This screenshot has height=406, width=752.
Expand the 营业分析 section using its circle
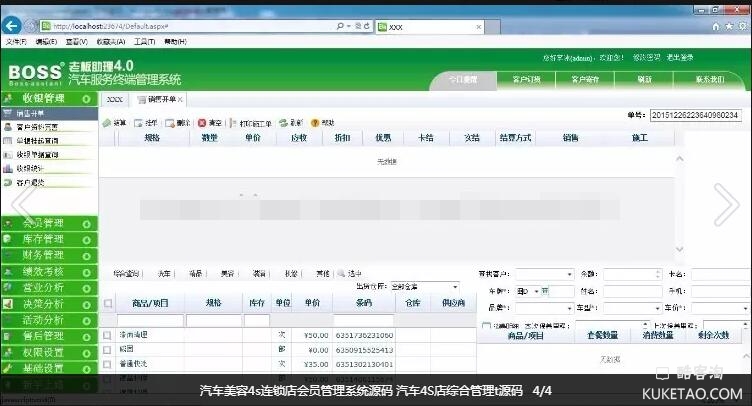[86, 289]
